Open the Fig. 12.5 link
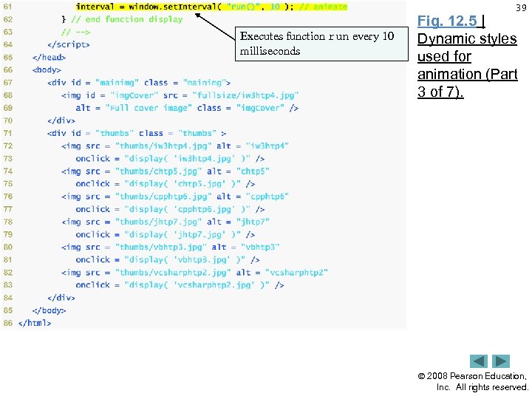Viewport: 532px width, 399px height. [447, 21]
